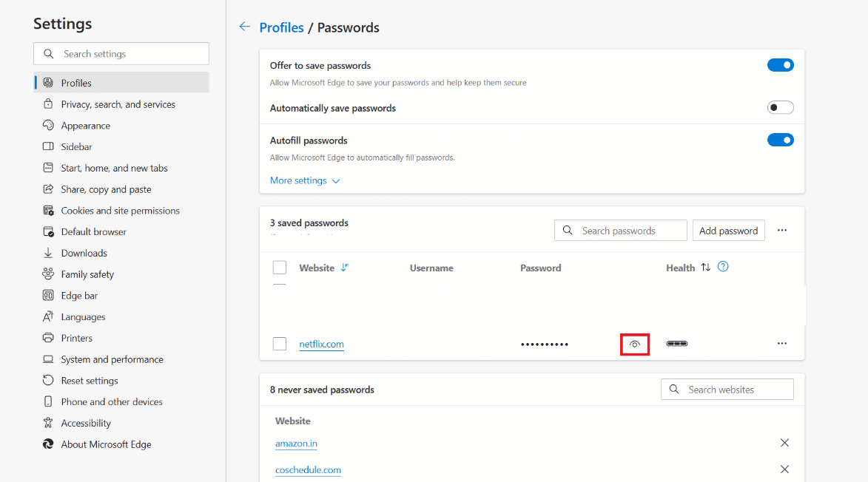Open more options beside Add password
The height and width of the screenshot is (482, 868).
click(x=781, y=230)
